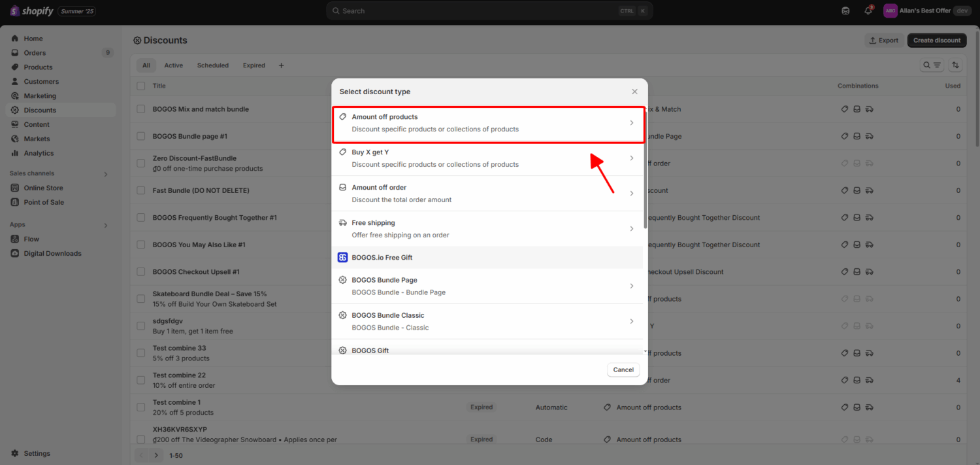Open search and filter discounts
Screen dimensions: 980x465
click(x=932, y=65)
